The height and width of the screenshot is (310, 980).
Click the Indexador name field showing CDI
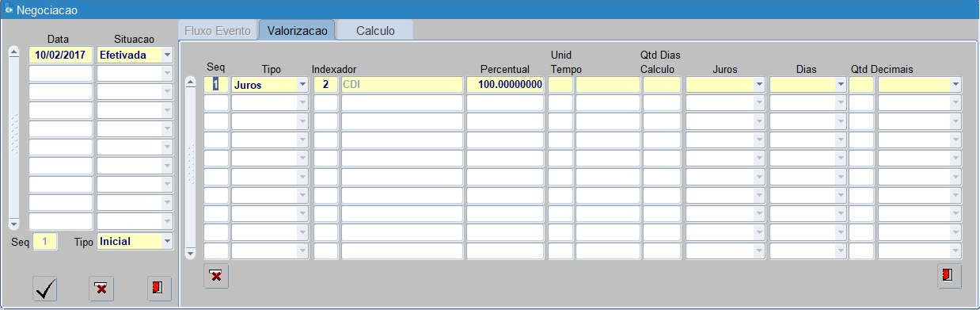tap(401, 84)
